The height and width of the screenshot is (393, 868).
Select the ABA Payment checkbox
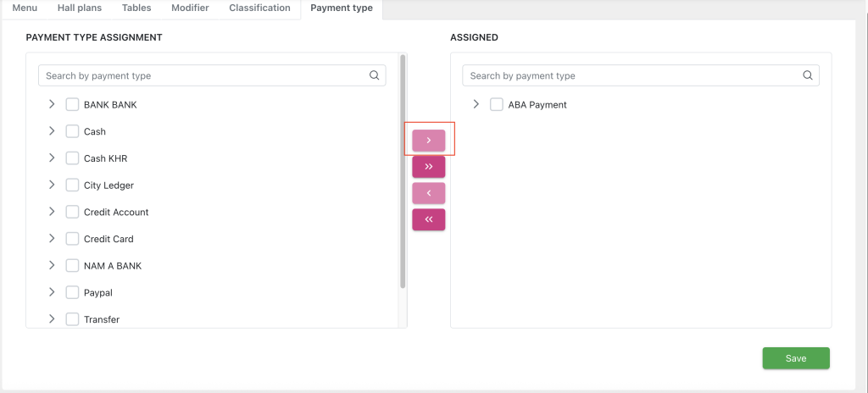(x=497, y=105)
